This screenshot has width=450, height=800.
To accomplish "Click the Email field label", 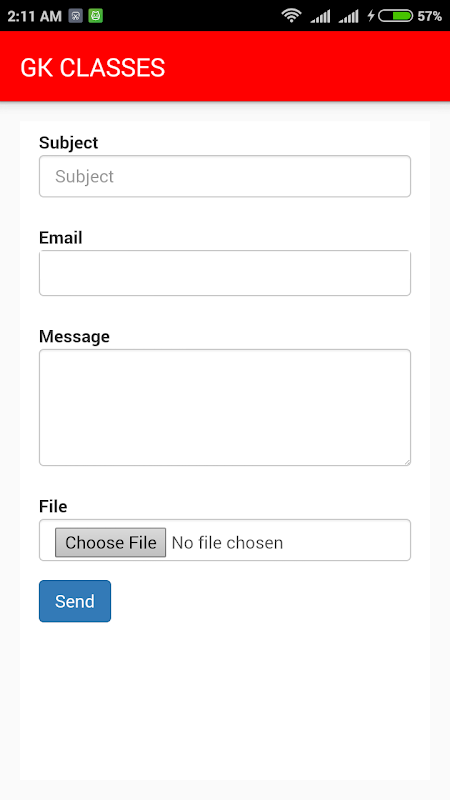I will click(61, 238).
